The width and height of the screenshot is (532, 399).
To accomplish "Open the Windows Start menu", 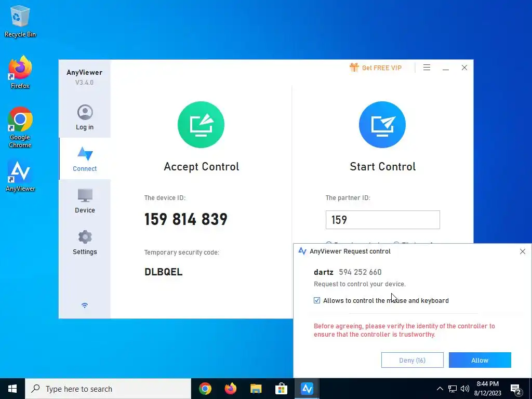I will [x=12, y=389].
